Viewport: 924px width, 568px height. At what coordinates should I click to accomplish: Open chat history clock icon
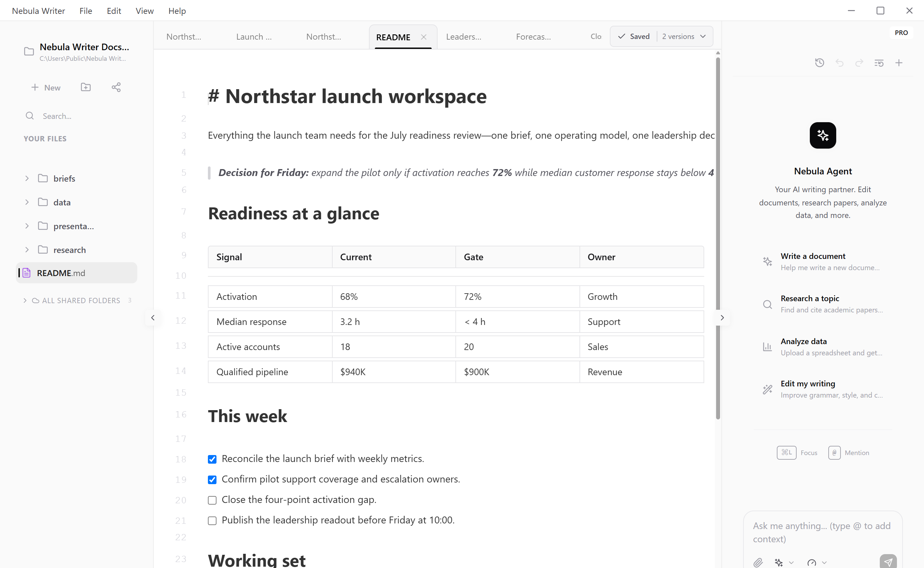(x=819, y=63)
